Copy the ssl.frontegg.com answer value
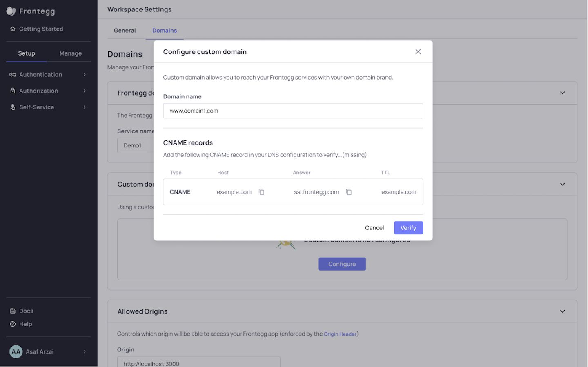The width and height of the screenshot is (588, 367). 349,192
